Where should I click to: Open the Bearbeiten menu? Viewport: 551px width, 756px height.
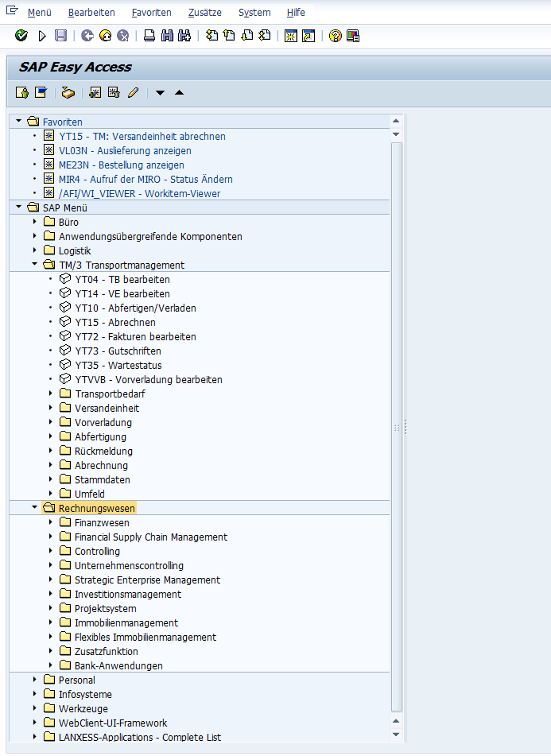tap(91, 13)
